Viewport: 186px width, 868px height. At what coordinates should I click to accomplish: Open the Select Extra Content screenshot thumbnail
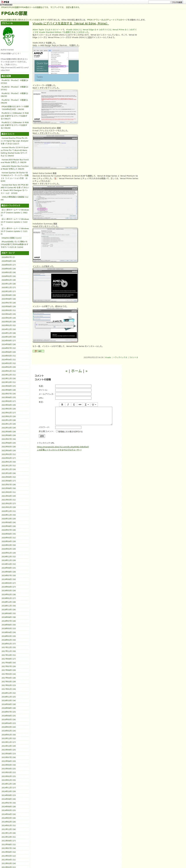55,203
